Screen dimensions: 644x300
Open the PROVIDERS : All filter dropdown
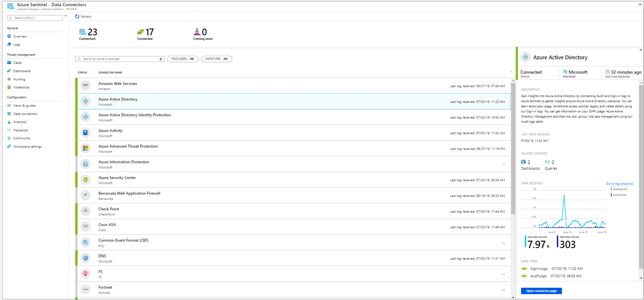coord(183,59)
